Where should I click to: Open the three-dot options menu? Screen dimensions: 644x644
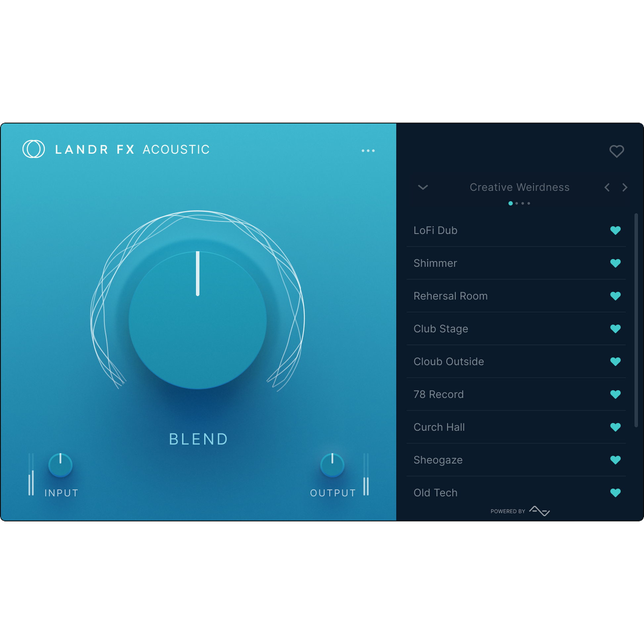[368, 151]
